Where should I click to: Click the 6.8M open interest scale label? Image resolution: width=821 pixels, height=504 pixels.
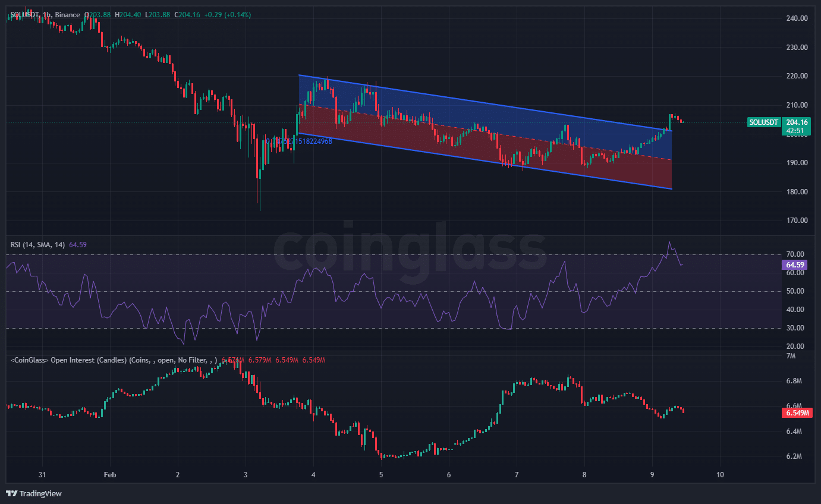[x=794, y=381]
